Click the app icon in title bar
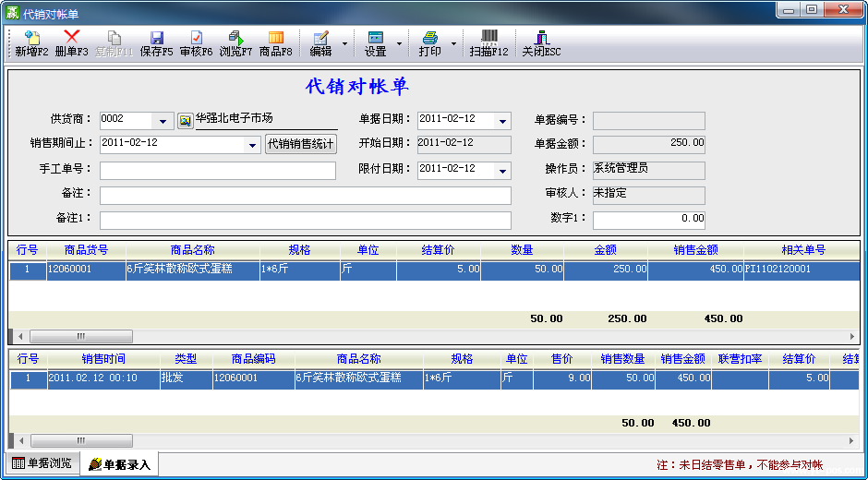Image resolution: width=868 pixels, height=480 pixels. click(x=12, y=12)
